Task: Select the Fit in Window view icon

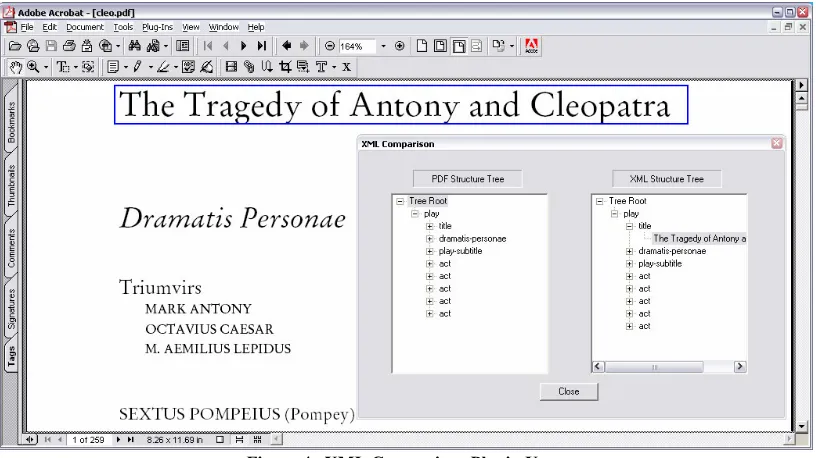Action: pyautogui.click(x=440, y=46)
